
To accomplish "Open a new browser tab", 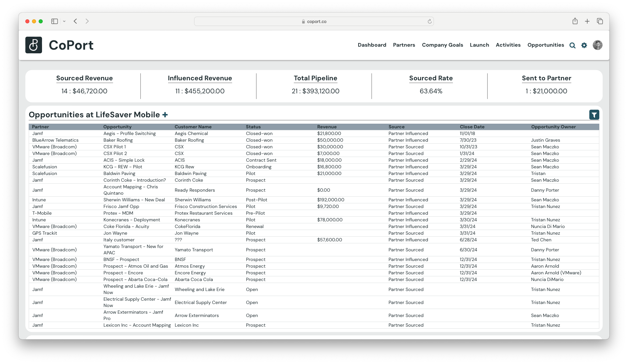I will [x=587, y=21].
